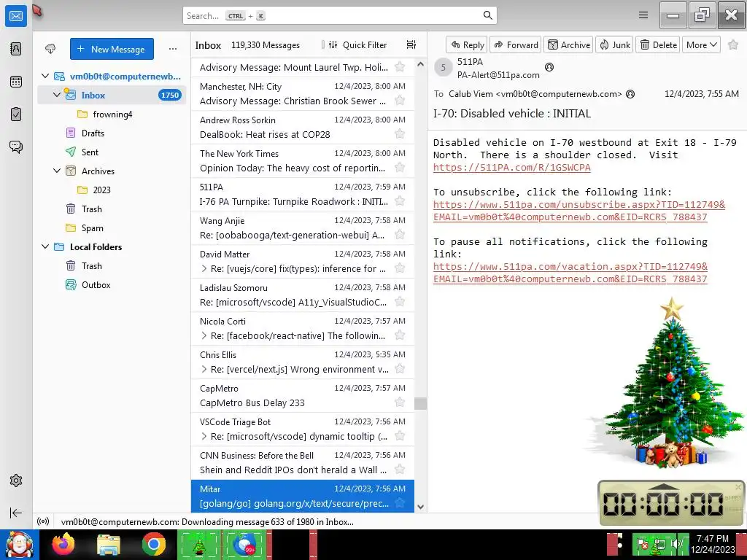Collapse the spaces toolbar arrow icon
The height and width of the screenshot is (560, 747).
tap(16, 513)
